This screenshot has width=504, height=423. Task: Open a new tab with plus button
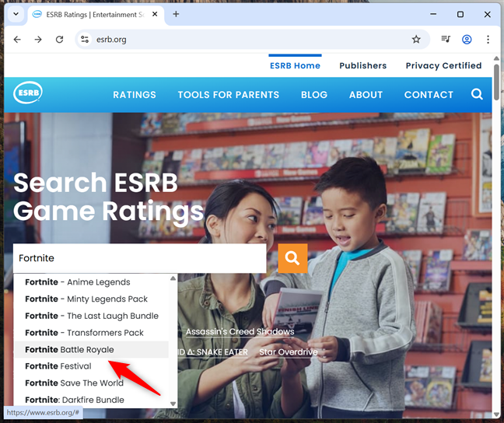176,14
